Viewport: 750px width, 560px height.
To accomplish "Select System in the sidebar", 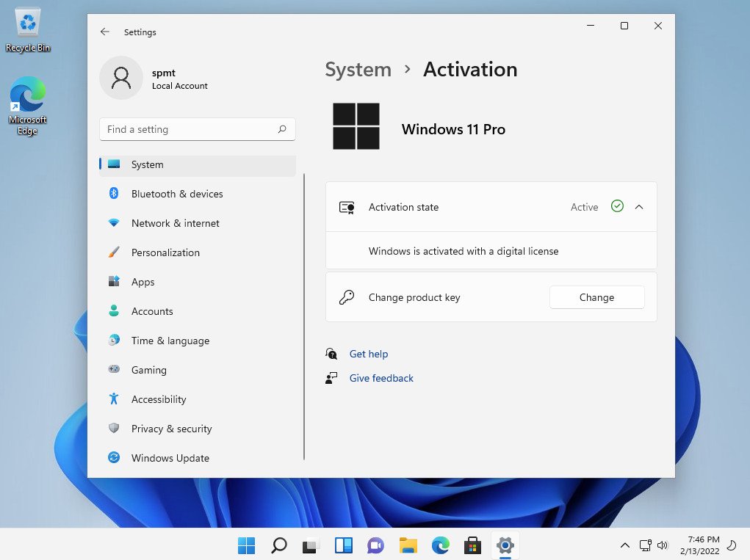I will 197,164.
